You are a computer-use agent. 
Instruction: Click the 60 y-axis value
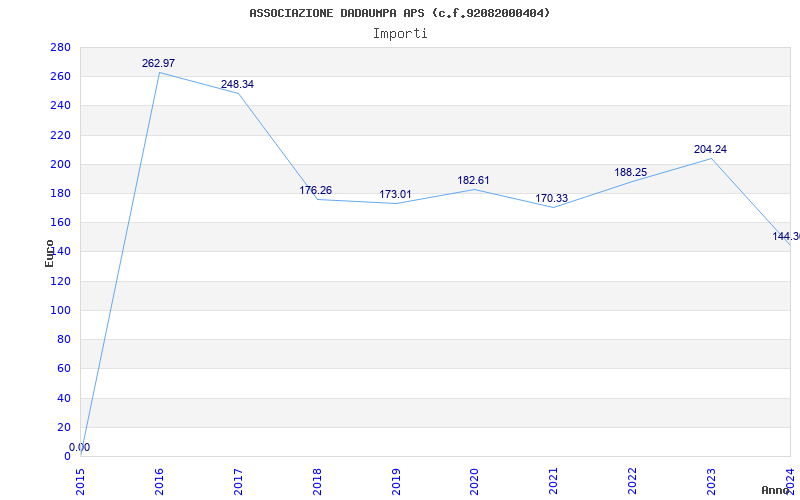pyautogui.click(x=64, y=368)
